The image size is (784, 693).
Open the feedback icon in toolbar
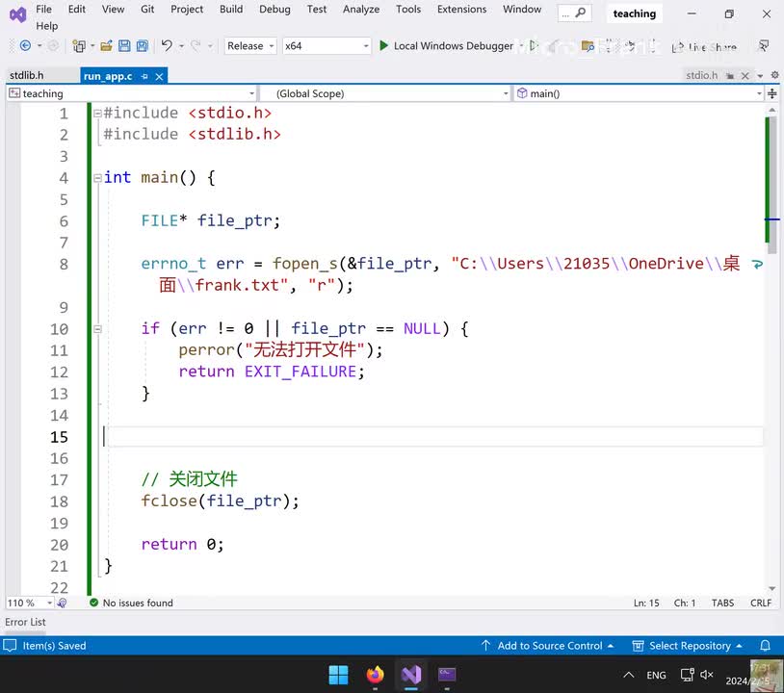click(764, 46)
